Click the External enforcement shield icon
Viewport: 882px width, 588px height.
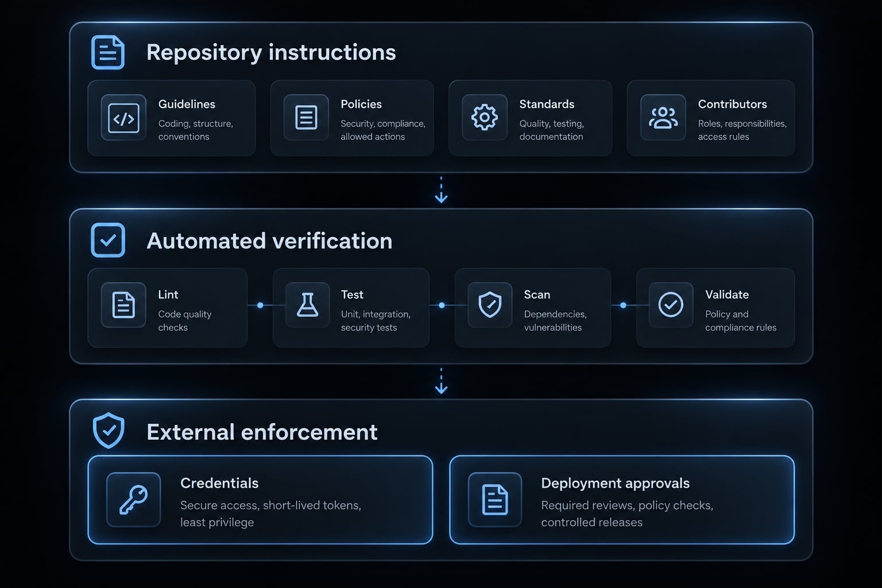pos(109,431)
